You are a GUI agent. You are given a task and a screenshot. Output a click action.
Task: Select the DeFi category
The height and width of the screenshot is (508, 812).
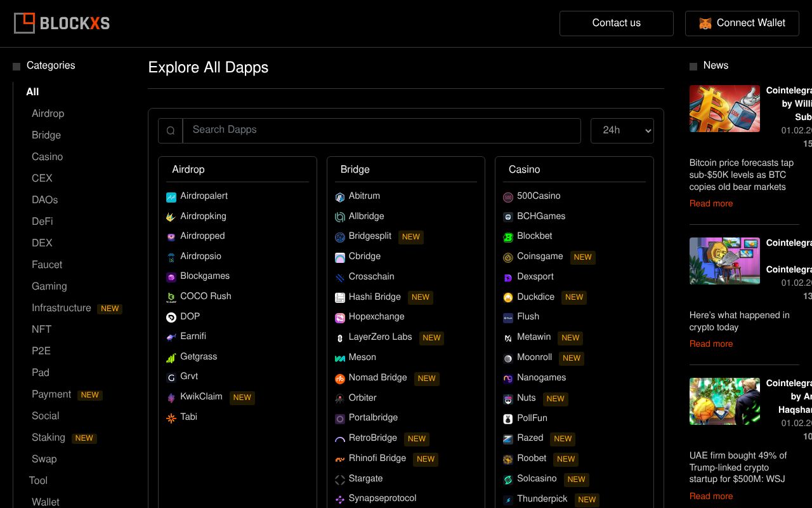(x=43, y=222)
